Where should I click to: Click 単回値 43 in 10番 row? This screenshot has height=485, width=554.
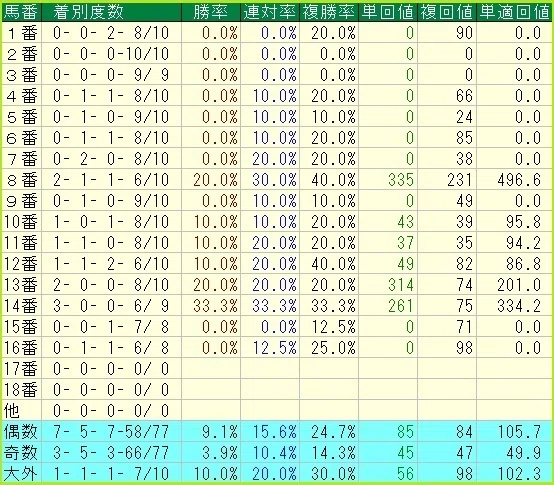405,222
